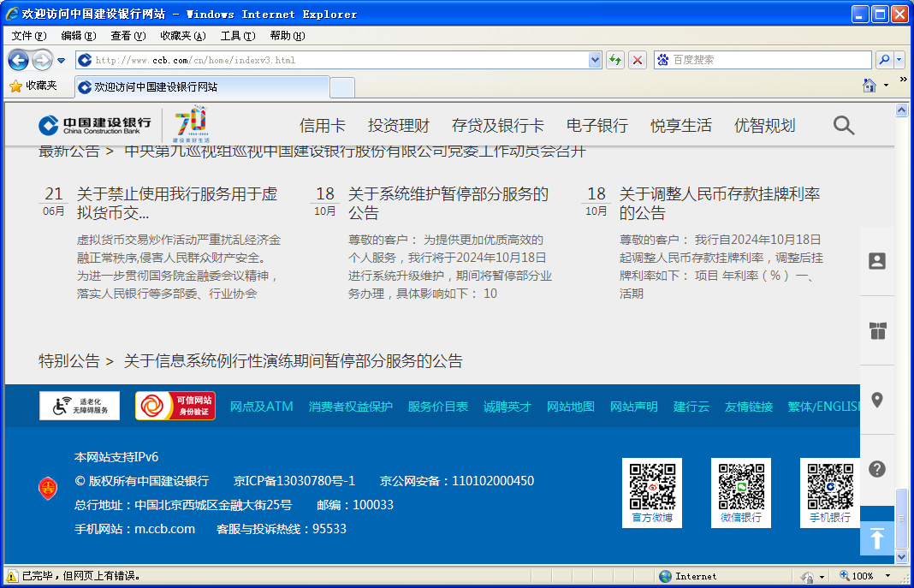Open the 消费者权益保护 footer link
Viewport: 914px width, 588px height.
point(350,407)
